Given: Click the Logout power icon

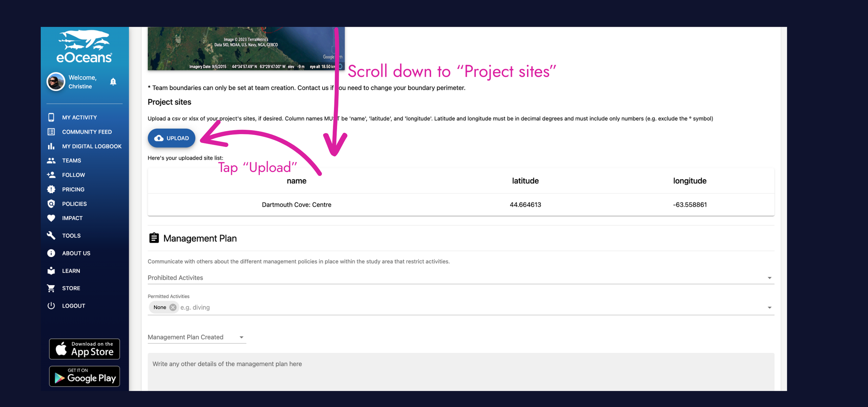Looking at the screenshot, I should 51,306.
